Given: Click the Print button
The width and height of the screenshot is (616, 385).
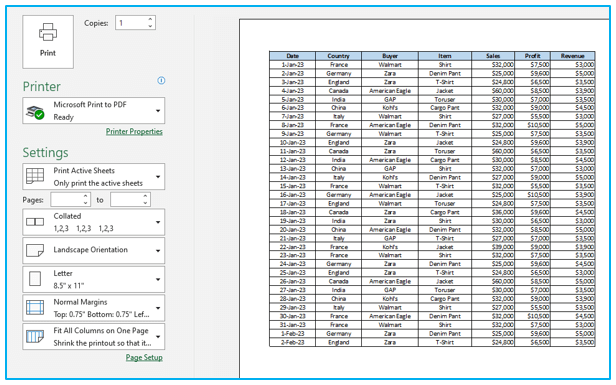Looking at the screenshot, I should click(x=48, y=42).
